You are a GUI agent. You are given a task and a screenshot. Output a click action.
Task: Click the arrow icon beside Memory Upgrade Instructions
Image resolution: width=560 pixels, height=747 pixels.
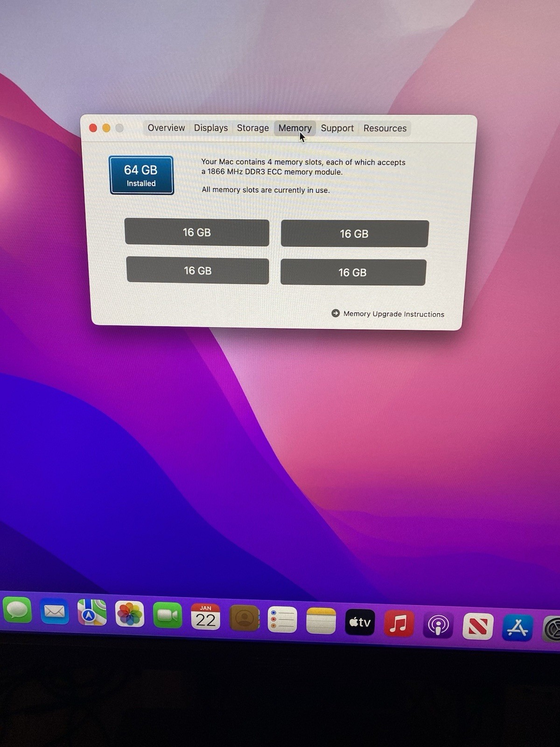(x=336, y=313)
